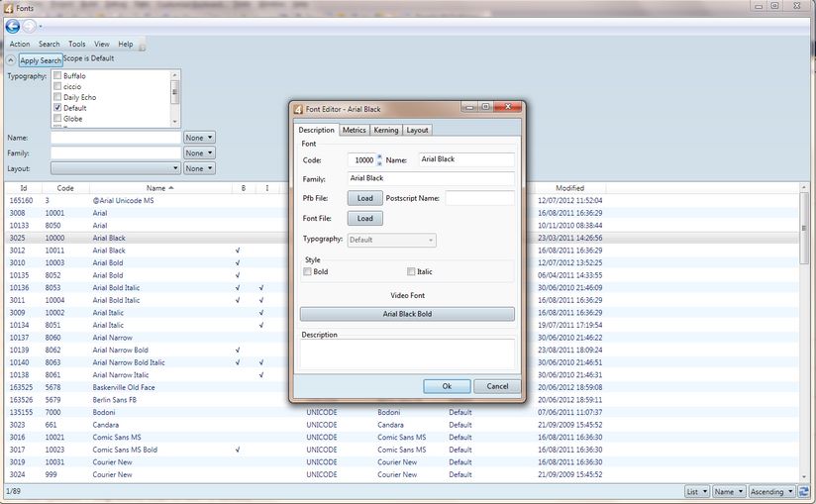
Task: Select the Candara font row
Action: point(401,425)
